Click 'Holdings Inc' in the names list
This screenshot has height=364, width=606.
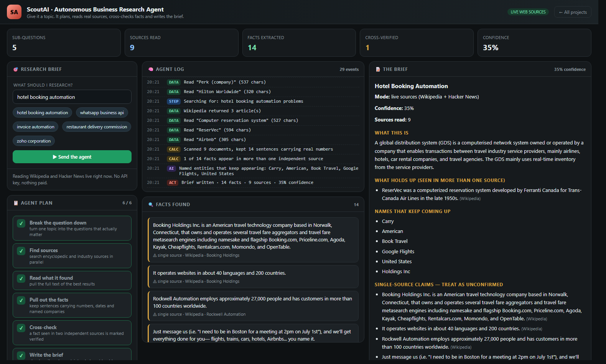396,272
